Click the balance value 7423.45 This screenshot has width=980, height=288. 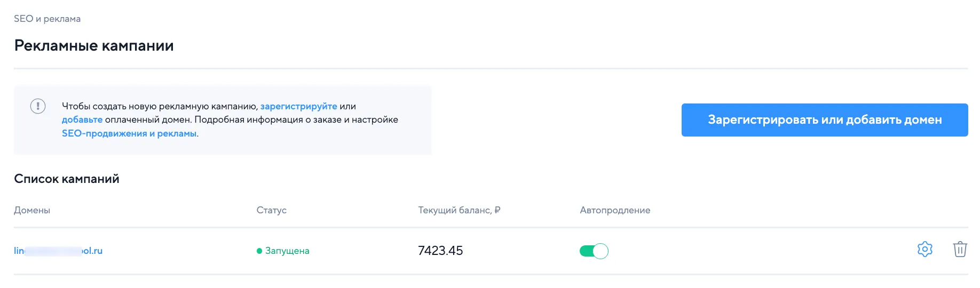point(440,251)
